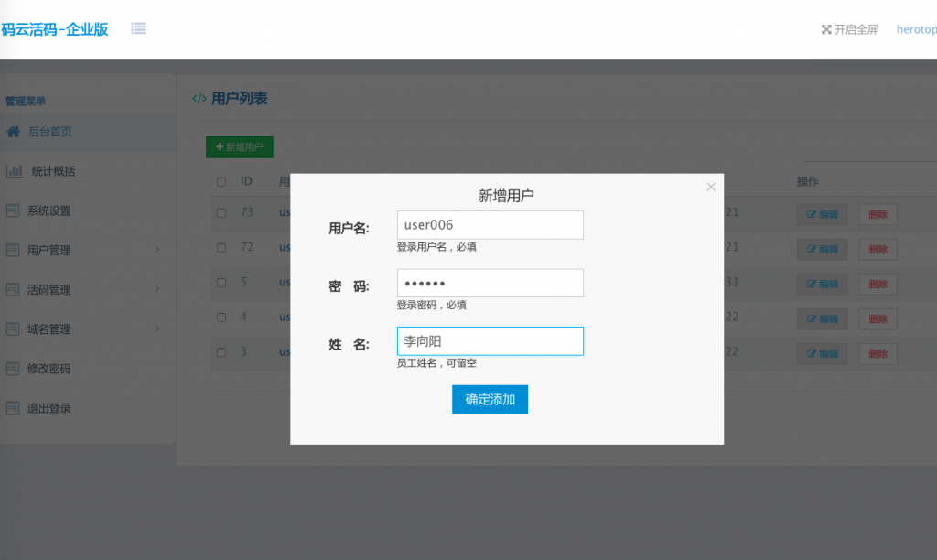Click the icon beside 系统设置
The width and height of the screenshot is (937, 560).
[x=13, y=210]
